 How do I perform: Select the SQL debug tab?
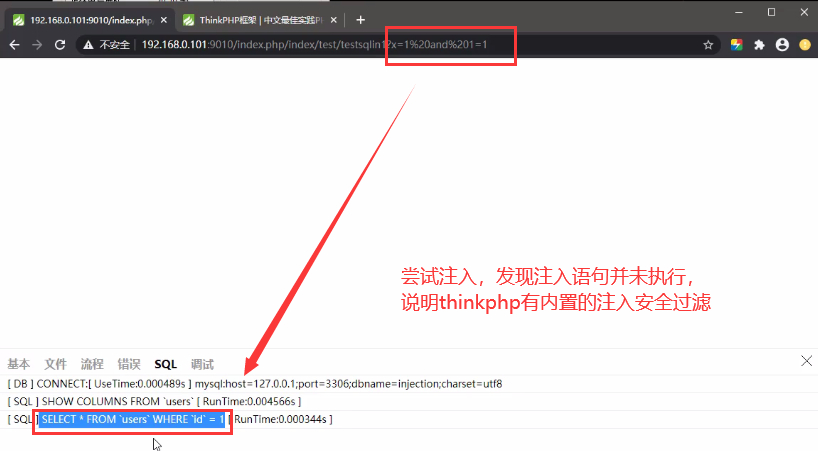point(165,364)
